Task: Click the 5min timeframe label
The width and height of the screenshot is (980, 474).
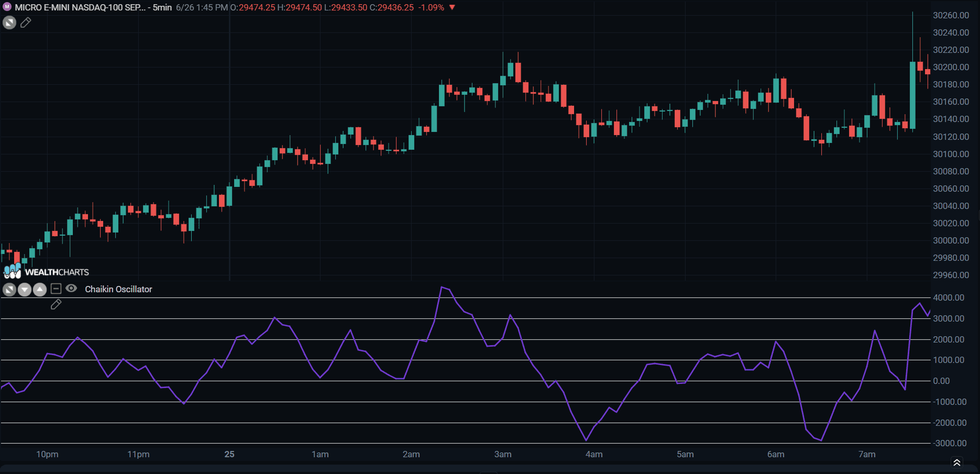Action: 162,7
